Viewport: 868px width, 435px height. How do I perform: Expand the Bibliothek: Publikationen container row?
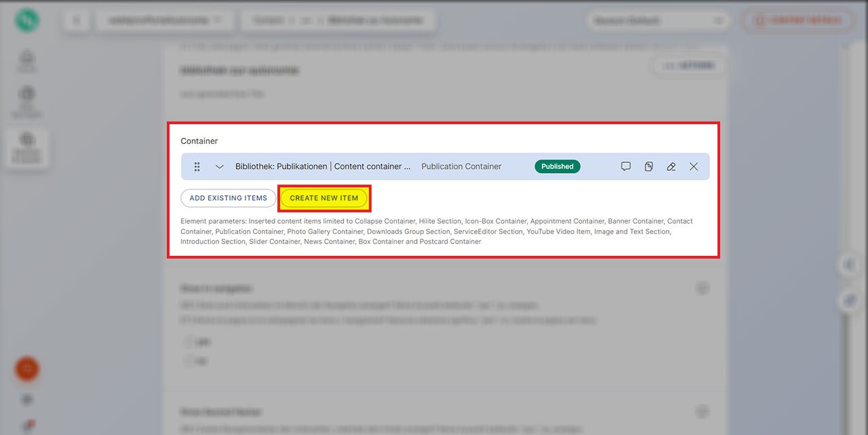(220, 166)
